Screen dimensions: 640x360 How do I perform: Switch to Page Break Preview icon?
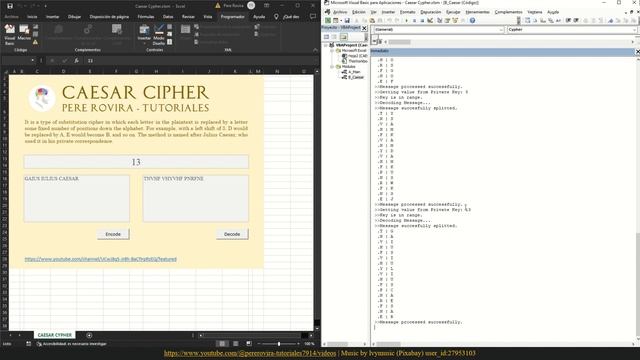point(249,344)
